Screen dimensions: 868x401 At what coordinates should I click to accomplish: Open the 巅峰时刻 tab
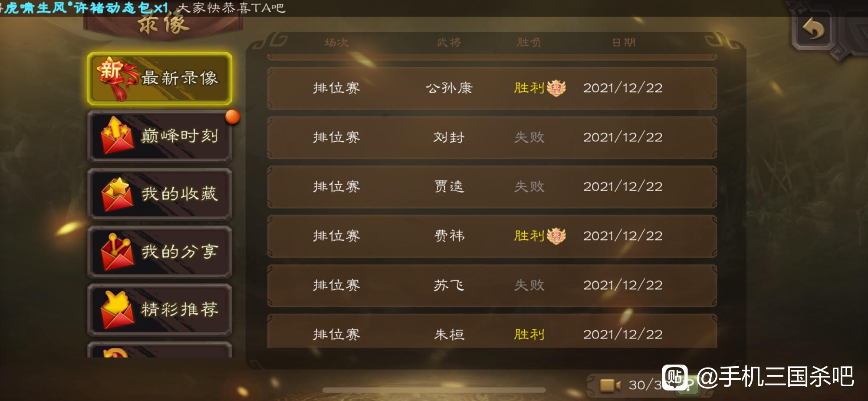click(160, 136)
